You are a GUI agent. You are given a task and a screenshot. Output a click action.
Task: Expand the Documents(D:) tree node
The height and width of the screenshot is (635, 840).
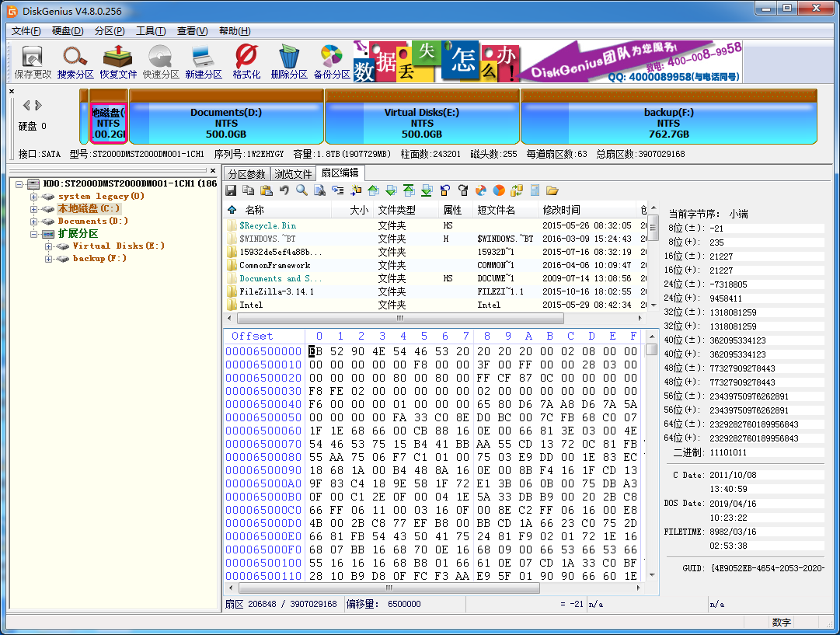(x=34, y=222)
